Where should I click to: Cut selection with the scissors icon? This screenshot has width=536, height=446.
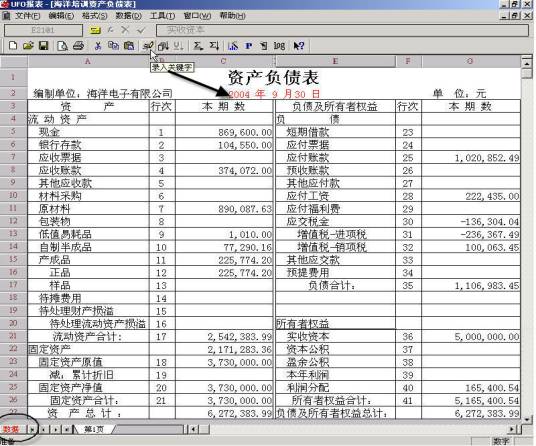[x=98, y=45]
